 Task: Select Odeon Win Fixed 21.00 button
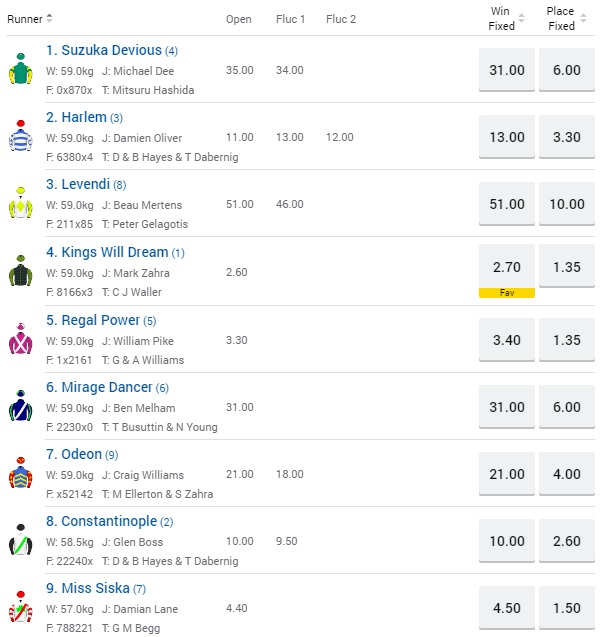click(507, 474)
